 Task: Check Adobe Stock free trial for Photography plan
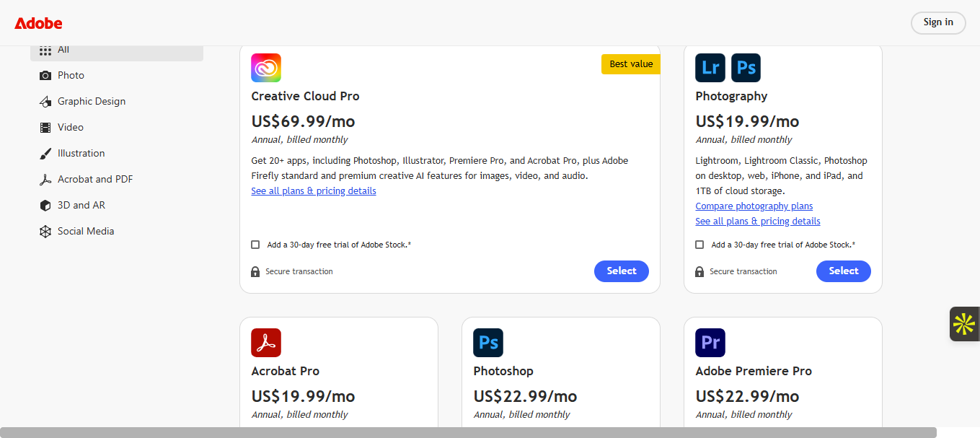[x=699, y=245]
